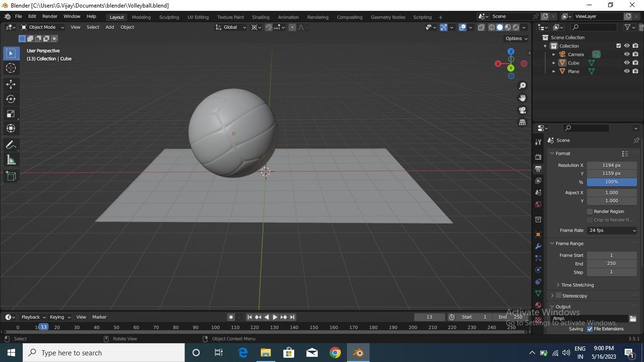
Task: Select the Cursor tool in the toolbar
Action: pyautogui.click(x=11, y=68)
